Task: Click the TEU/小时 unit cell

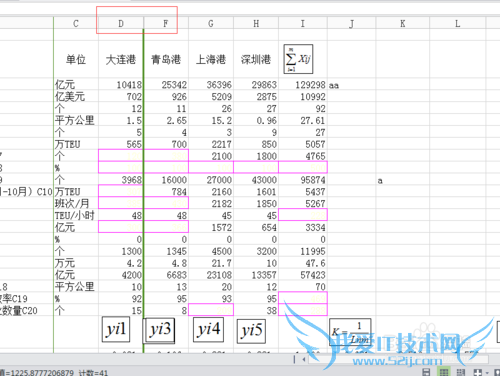Action: [76, 215]
